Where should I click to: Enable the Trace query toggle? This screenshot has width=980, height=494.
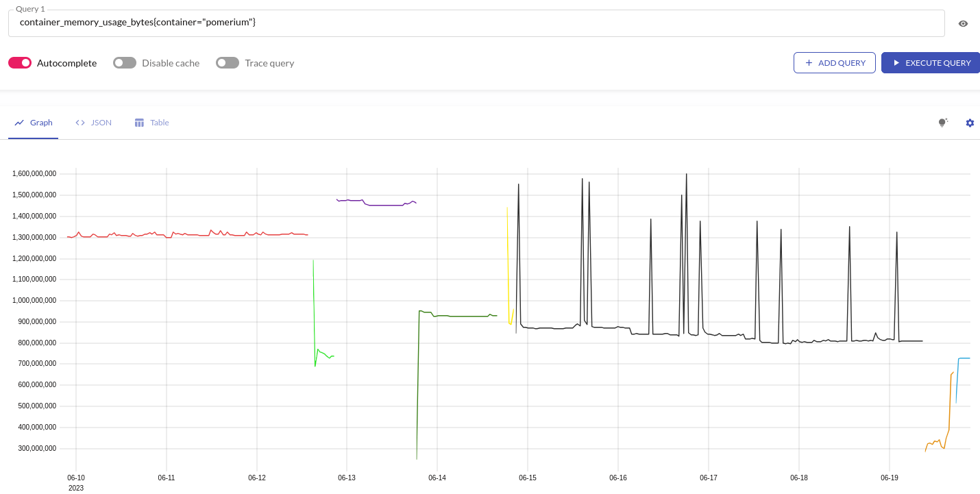(227, 62)
